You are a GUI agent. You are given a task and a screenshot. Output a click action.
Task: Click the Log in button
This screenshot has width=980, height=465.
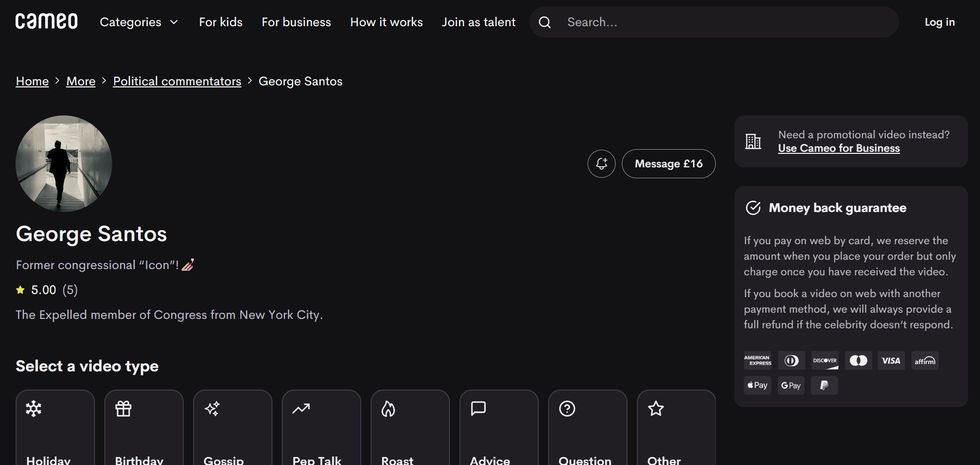click(x=939, y=22)
